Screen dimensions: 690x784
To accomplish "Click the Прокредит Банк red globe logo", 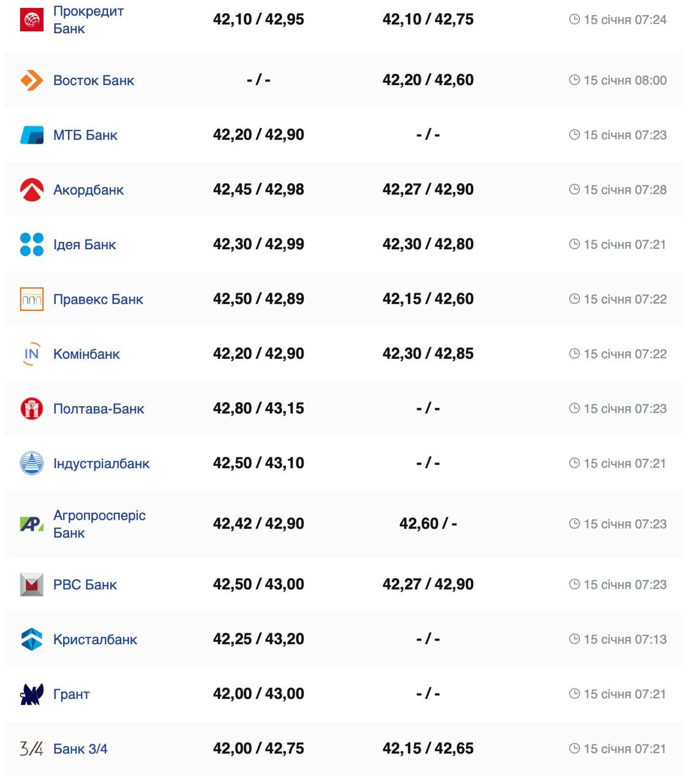I will point(32,20).
